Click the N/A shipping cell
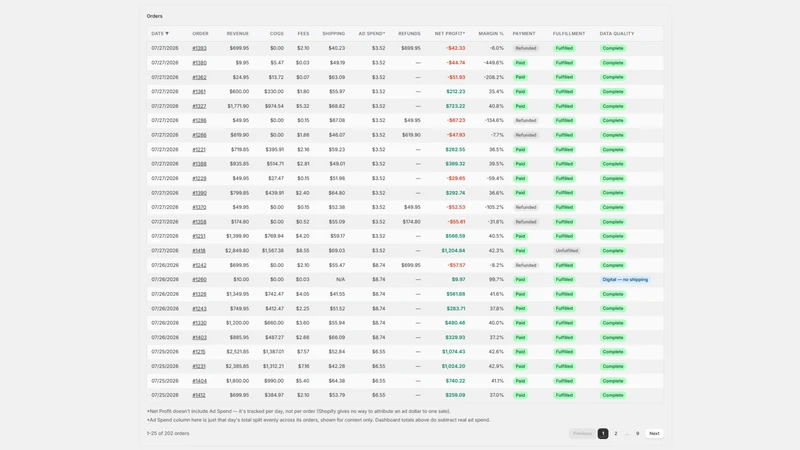800x450 pixels. (x=340, y=280)
